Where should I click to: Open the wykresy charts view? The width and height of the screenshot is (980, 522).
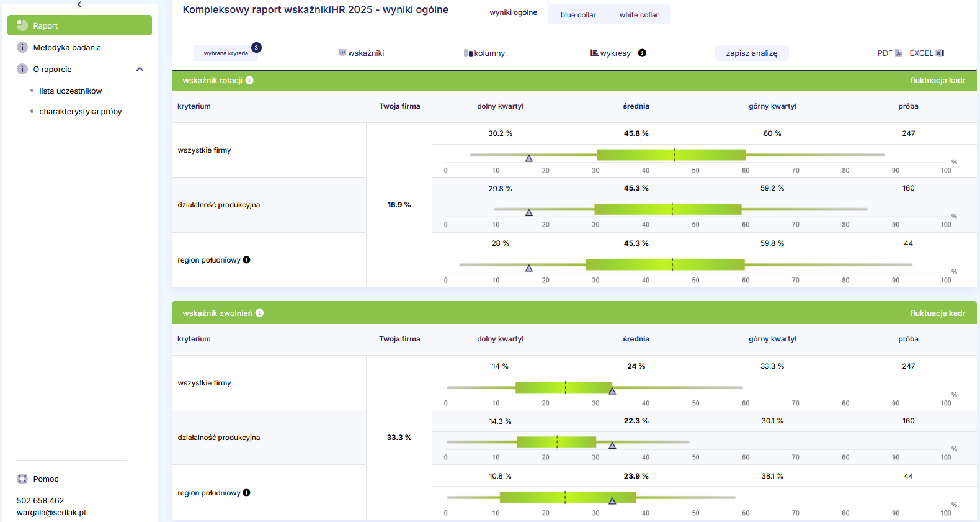(610, 53)
